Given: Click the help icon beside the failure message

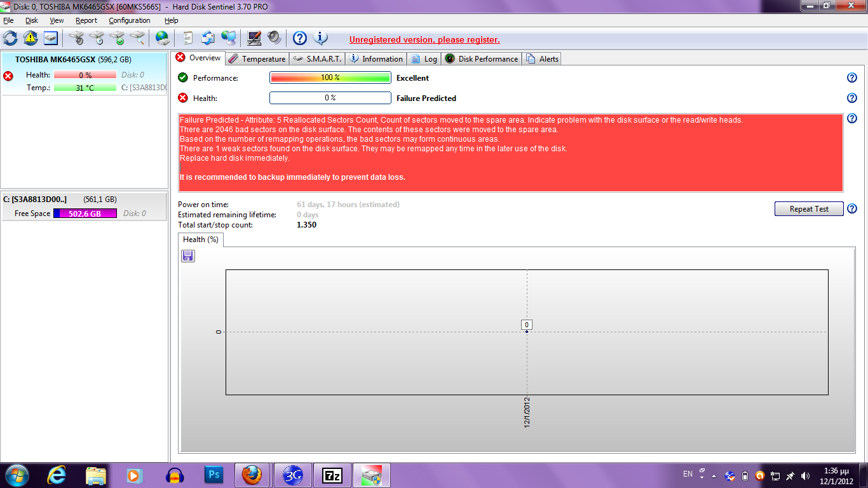Looking at the screenshot, I should pyautogui.click(x=852, y=118).
